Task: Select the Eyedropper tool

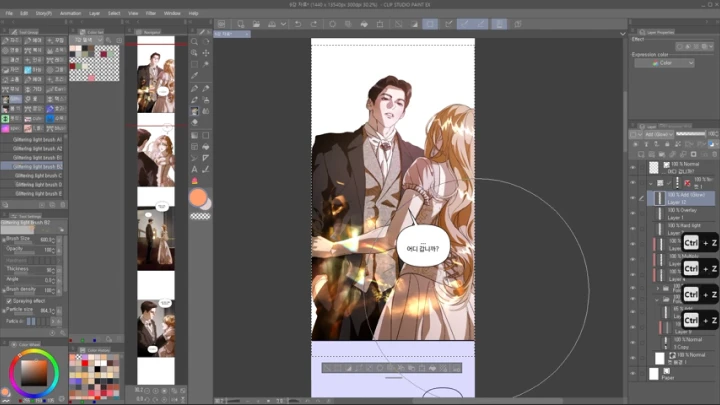Action: click(195, 76)
